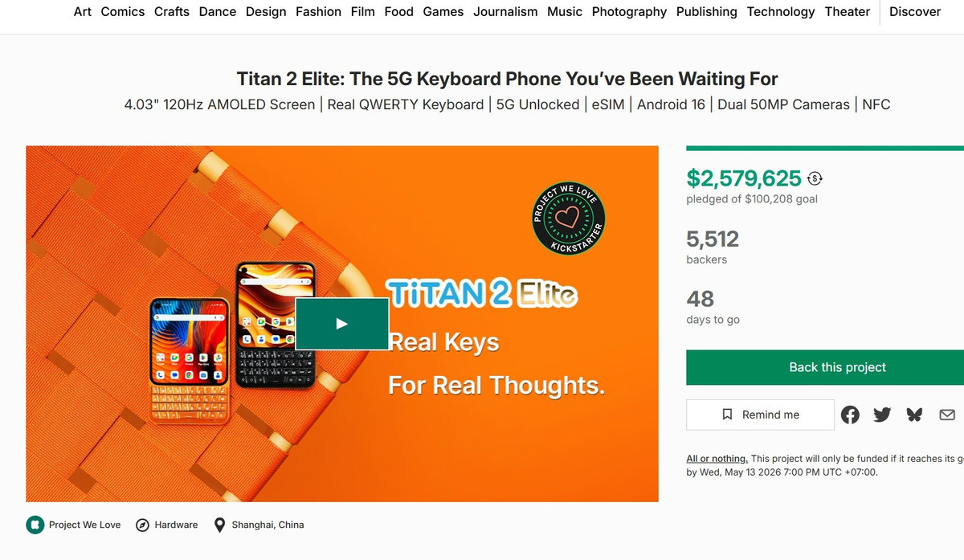
Task: Click the currency conversion icon beside pledged amount
Action: coord(815,178)
